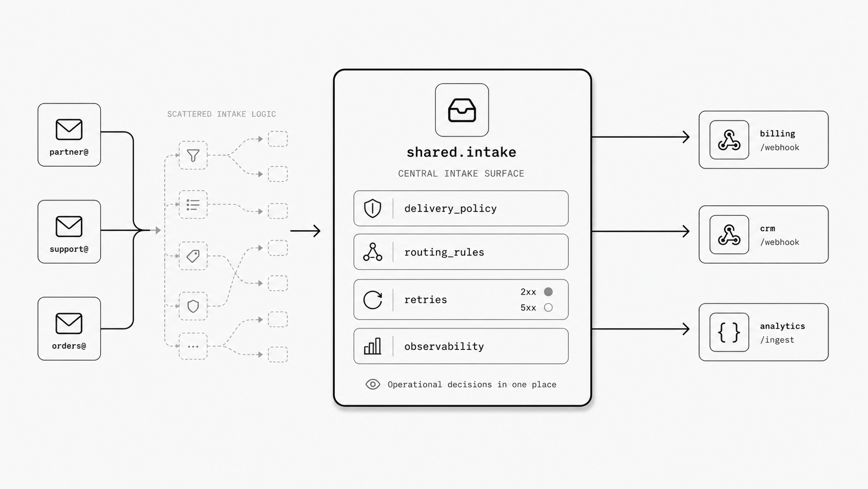
Task: Click the analytics label text
Action: point(782,326)
